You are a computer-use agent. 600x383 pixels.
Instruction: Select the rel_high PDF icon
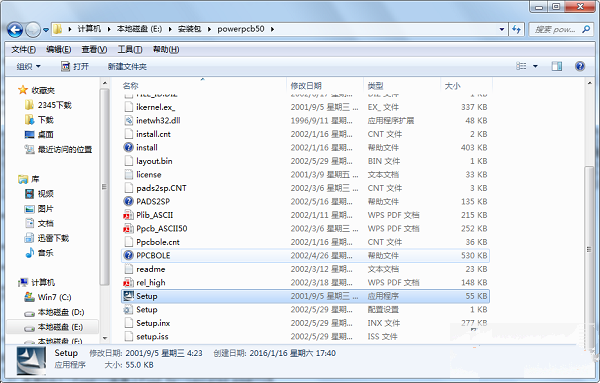[x=128, y=282]
